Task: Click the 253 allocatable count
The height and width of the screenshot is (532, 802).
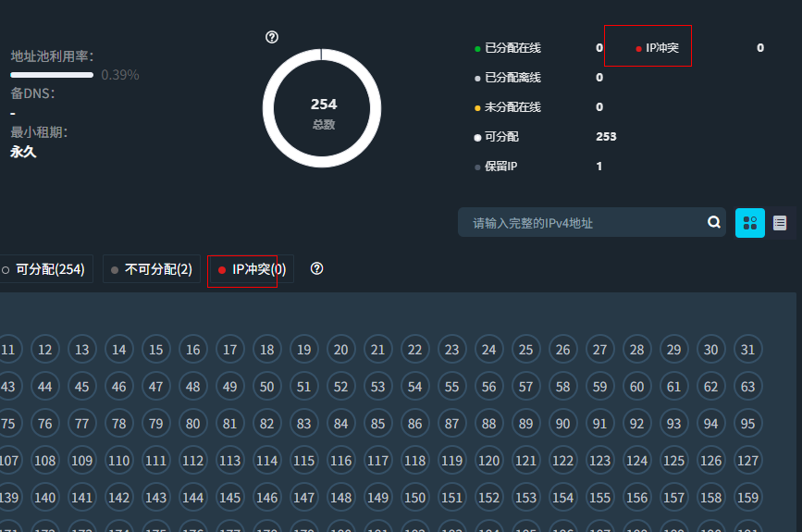Action: point(606,137)
